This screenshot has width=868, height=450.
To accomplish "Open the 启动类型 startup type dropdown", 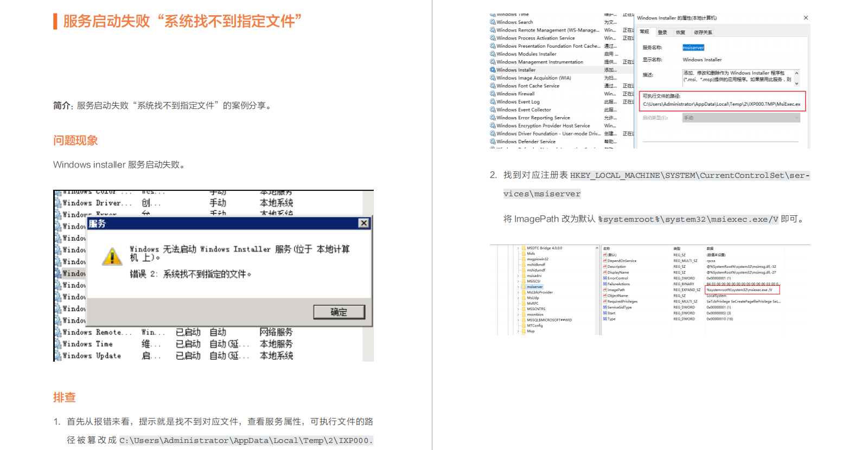I will tap(741, 118).
